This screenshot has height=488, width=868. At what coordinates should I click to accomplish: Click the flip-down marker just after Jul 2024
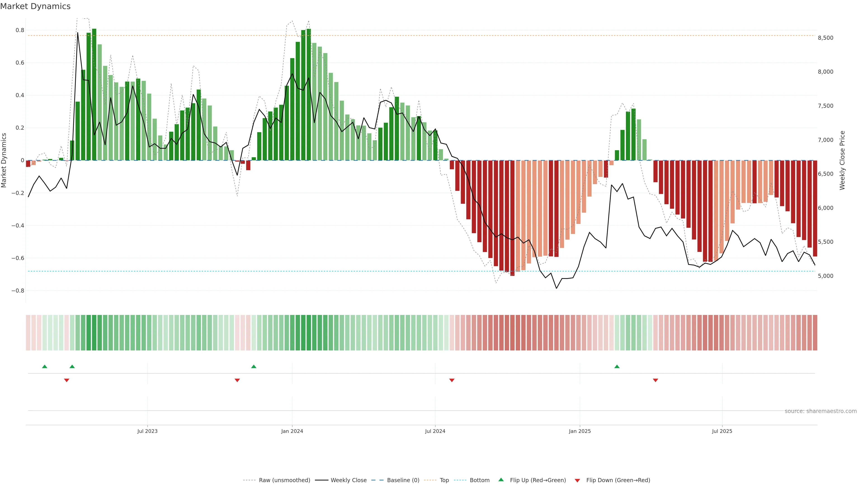point(452,380)
